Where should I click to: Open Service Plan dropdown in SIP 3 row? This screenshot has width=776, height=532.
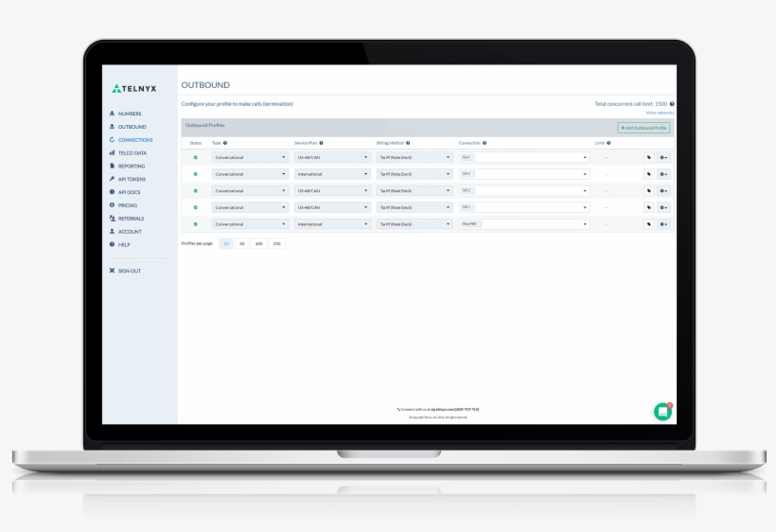coord(332,174)
